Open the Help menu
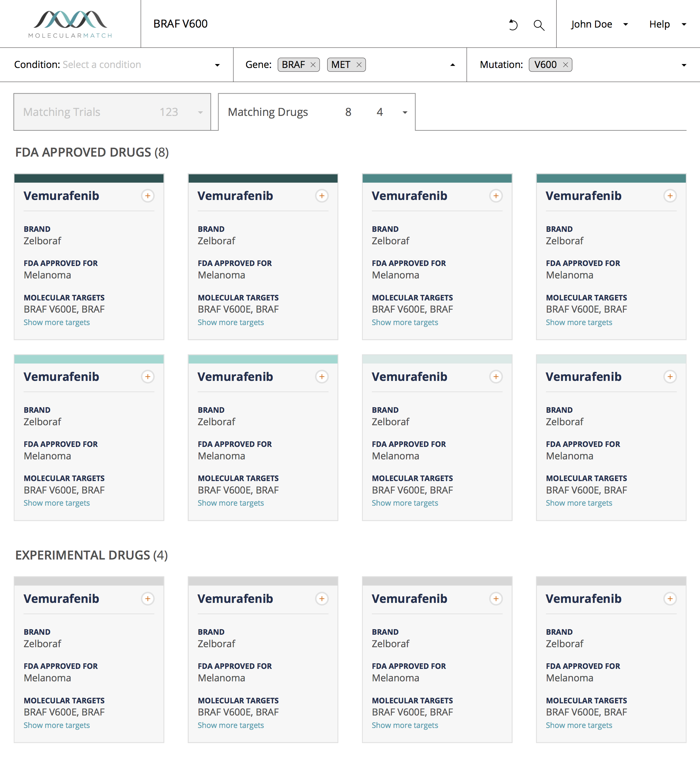700x771 pixels. click(668, 24)
